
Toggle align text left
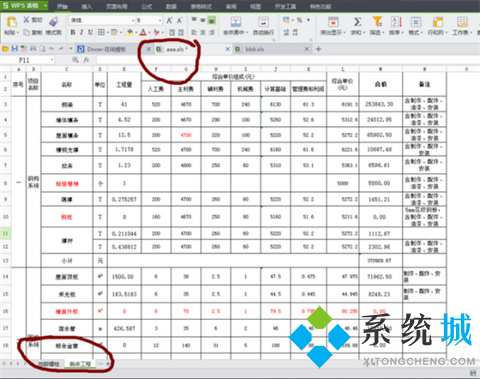point(194,32)
